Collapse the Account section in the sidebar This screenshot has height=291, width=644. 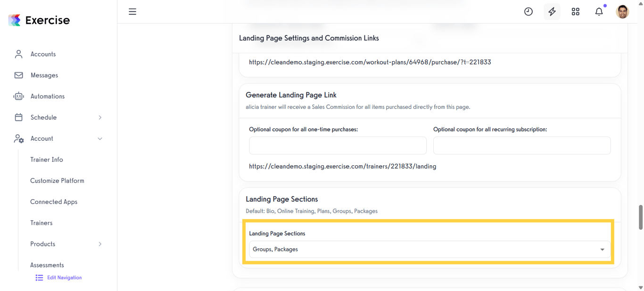[99, 138]
